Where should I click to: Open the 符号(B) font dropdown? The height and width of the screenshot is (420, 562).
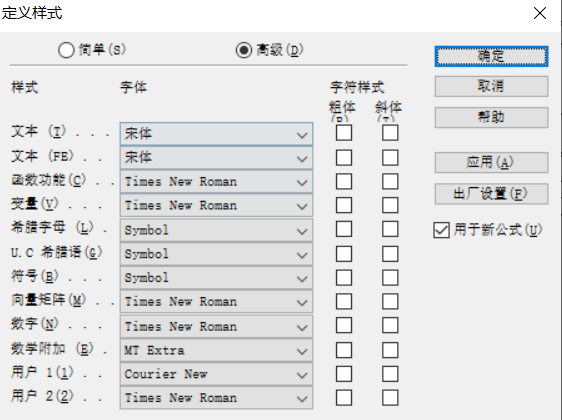pos(216,278)
